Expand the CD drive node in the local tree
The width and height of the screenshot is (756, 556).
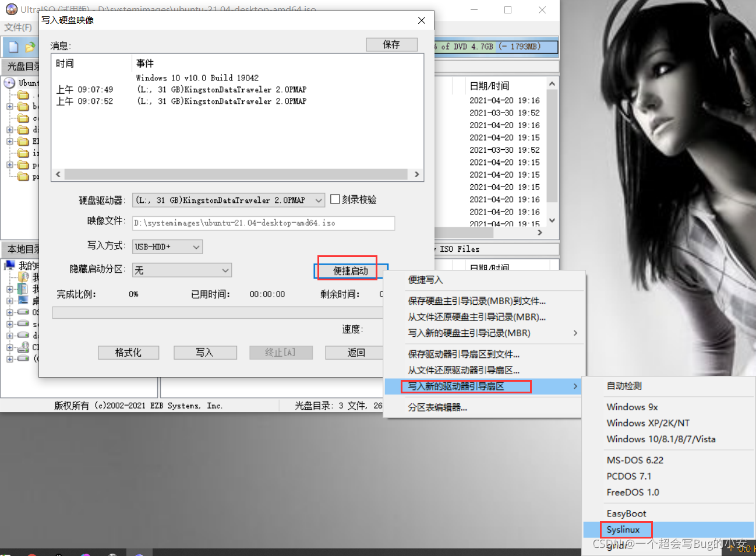point(9,347)
